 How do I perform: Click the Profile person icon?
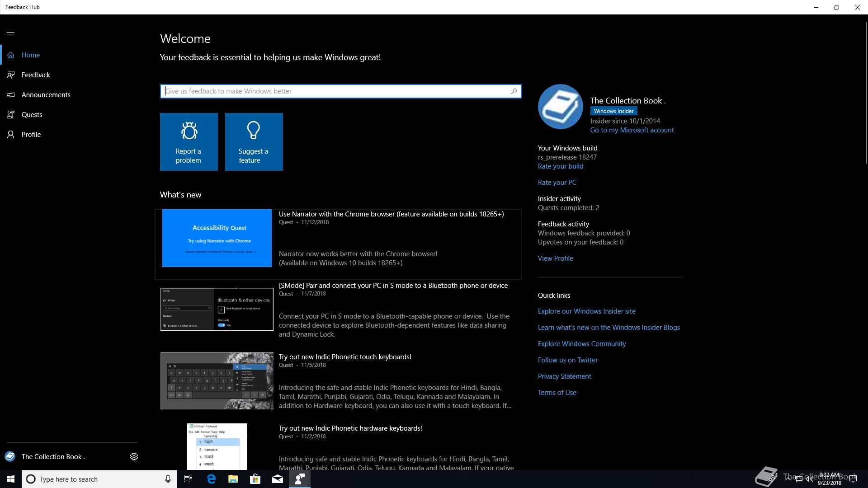click(x=11, y=135)
